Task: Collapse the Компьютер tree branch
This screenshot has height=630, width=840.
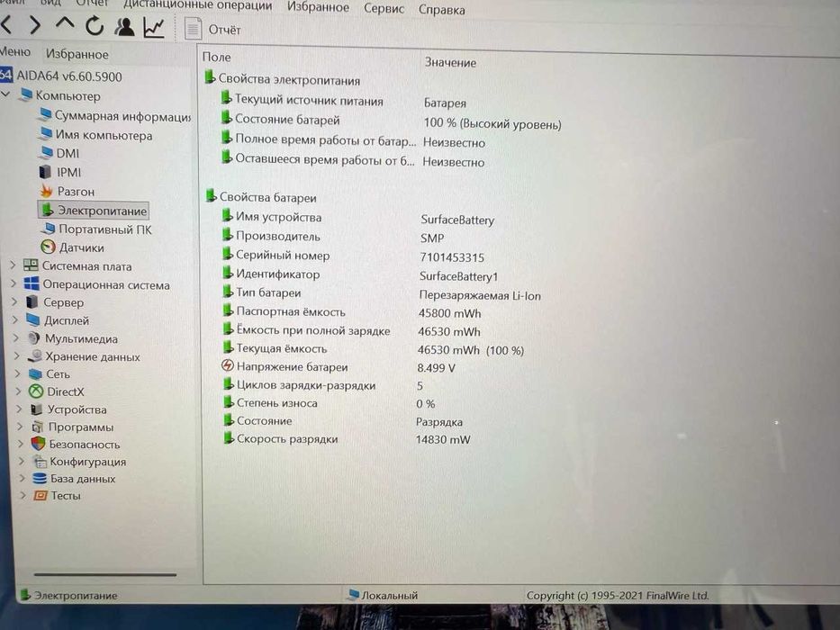Action: 6,94
